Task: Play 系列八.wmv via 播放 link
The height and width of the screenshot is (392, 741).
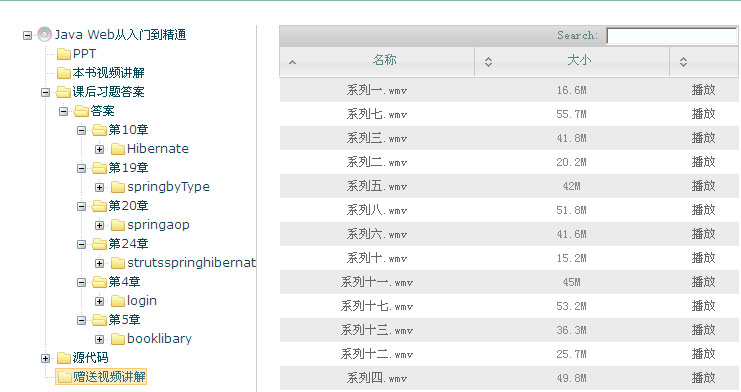Action: tap(704, 210)
